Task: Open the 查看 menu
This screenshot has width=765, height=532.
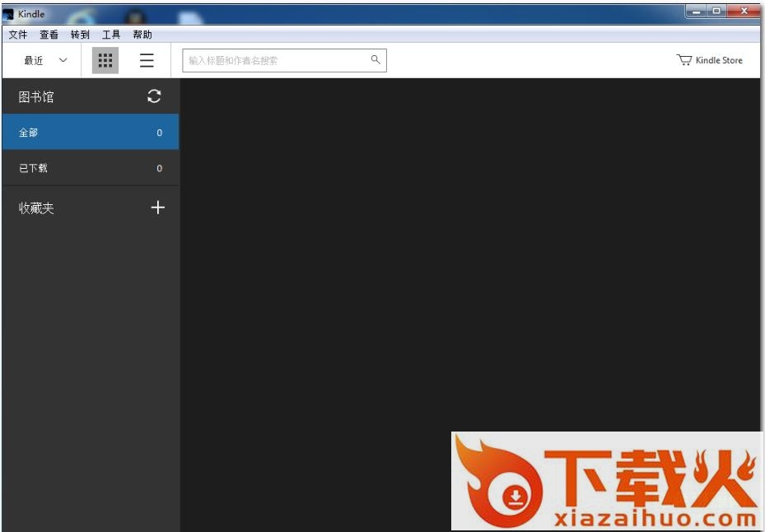Action: coord(49,35)
